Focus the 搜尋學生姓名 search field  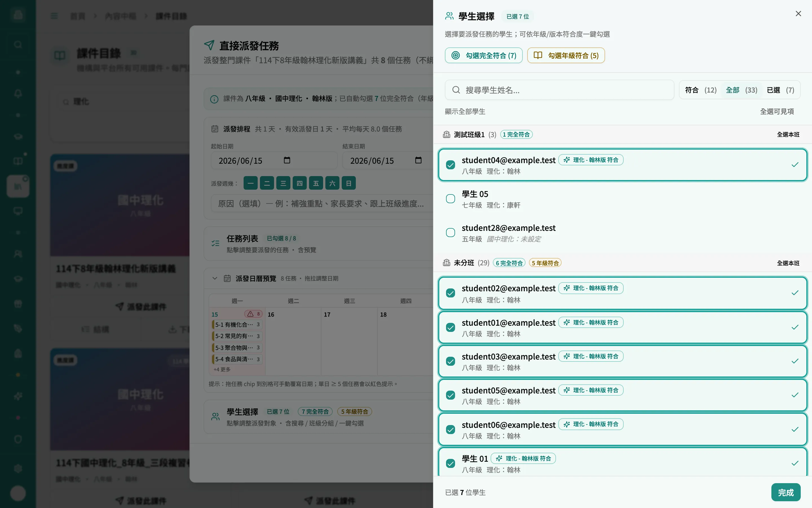559,90
